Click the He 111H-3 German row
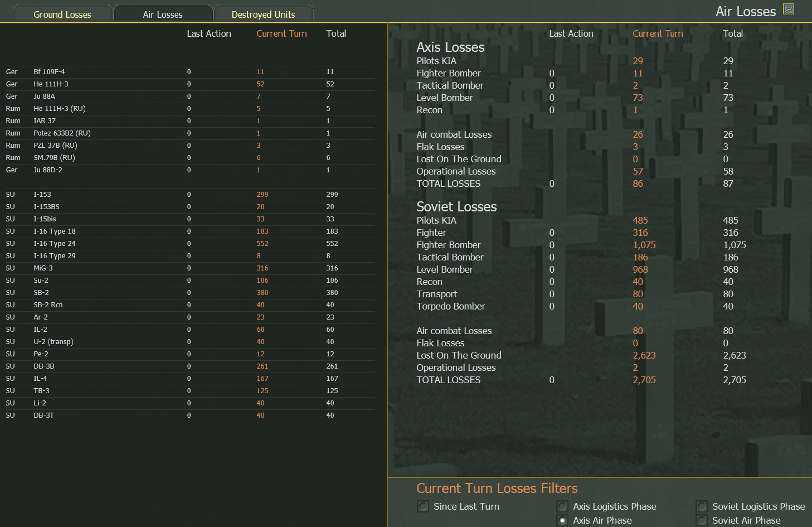Viewport: 812px width, 527px height. (x=189, y=84)
